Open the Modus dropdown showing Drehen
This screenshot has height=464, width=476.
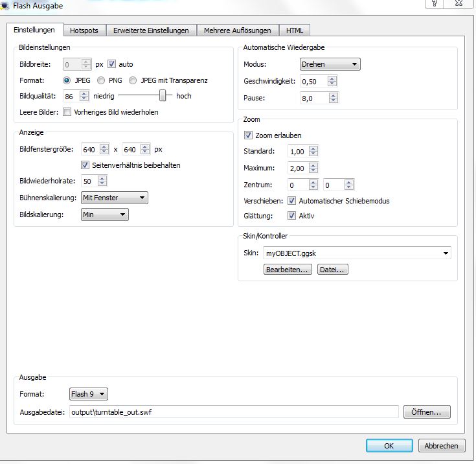click(x=330, y=64)
